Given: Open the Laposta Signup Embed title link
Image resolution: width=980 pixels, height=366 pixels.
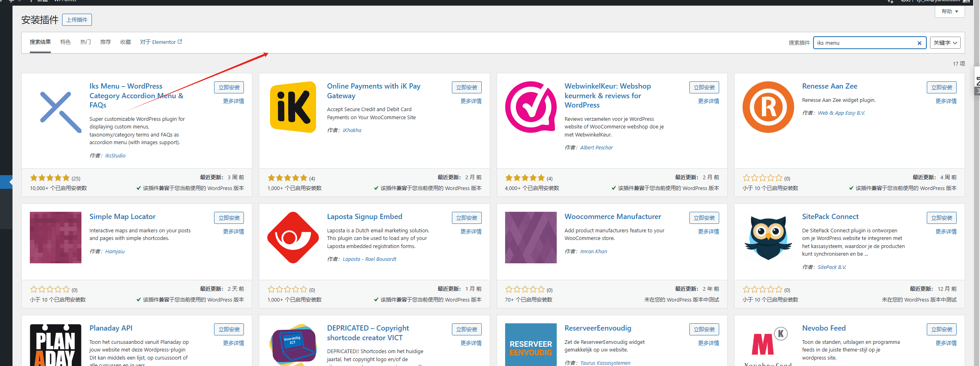Looking at the screenshot, I should [364, 217].
